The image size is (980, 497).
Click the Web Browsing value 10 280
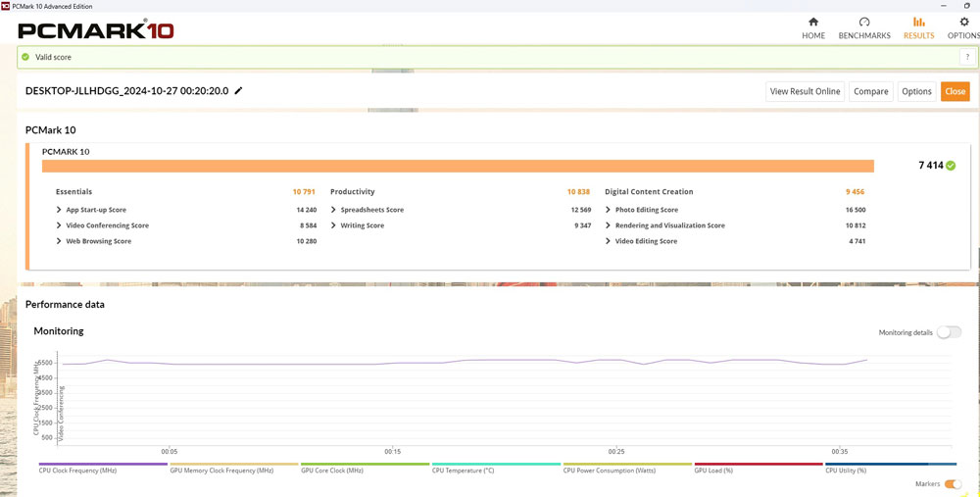(306, 241)
